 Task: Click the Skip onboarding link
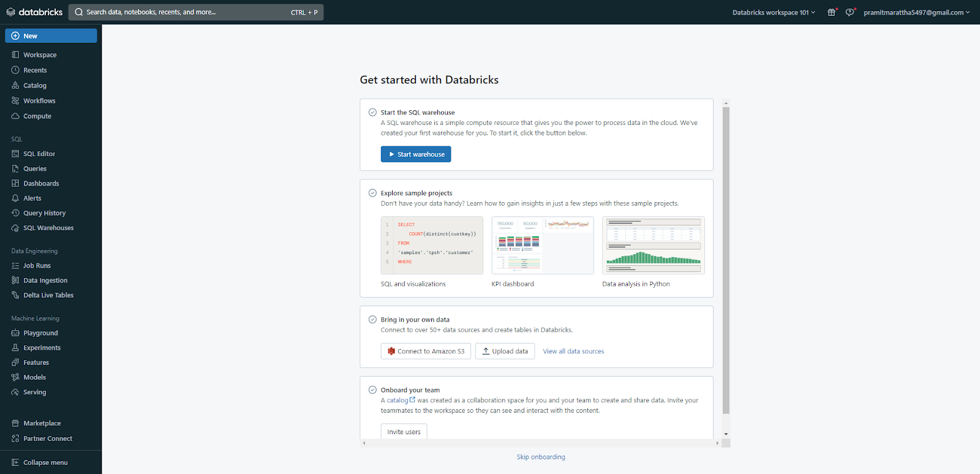(541, 457)
